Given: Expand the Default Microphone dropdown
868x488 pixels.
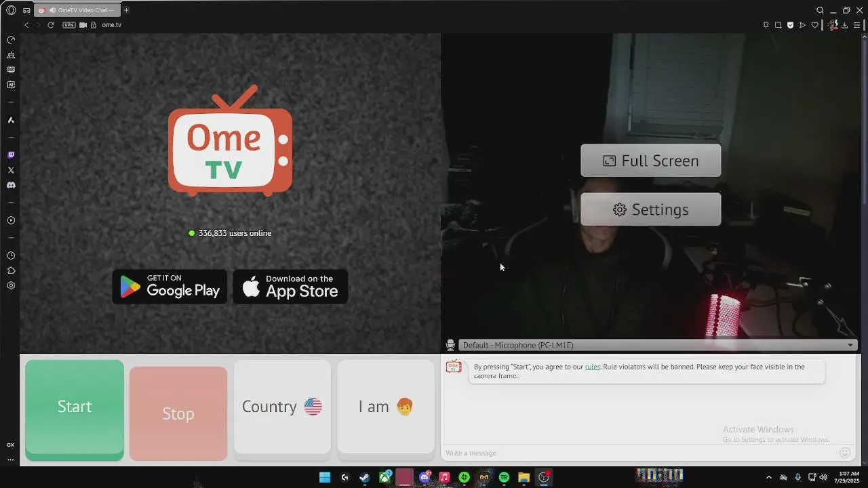Looking at the screenshot, I should coord(657,345).
